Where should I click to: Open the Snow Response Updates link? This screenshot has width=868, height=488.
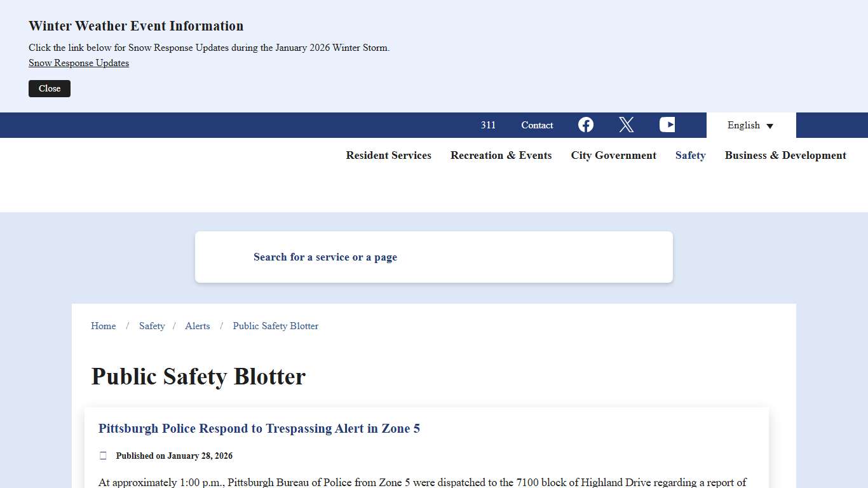[x=78, y=63]
